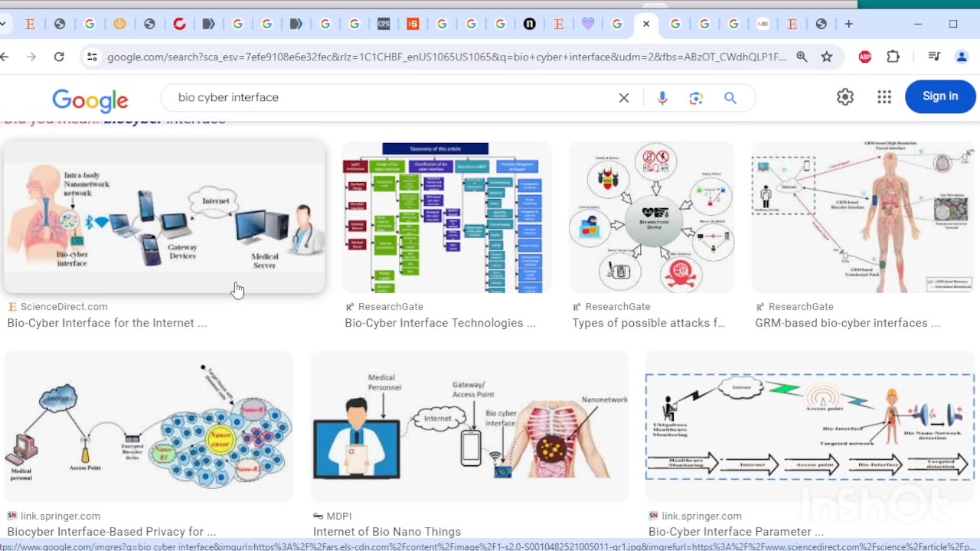Open the Extensions puzzle icon

[893, 57]
